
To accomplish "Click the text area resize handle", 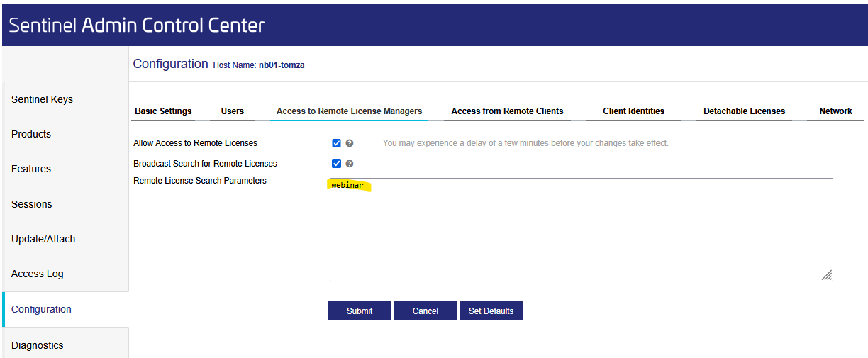I will point(827,276).
